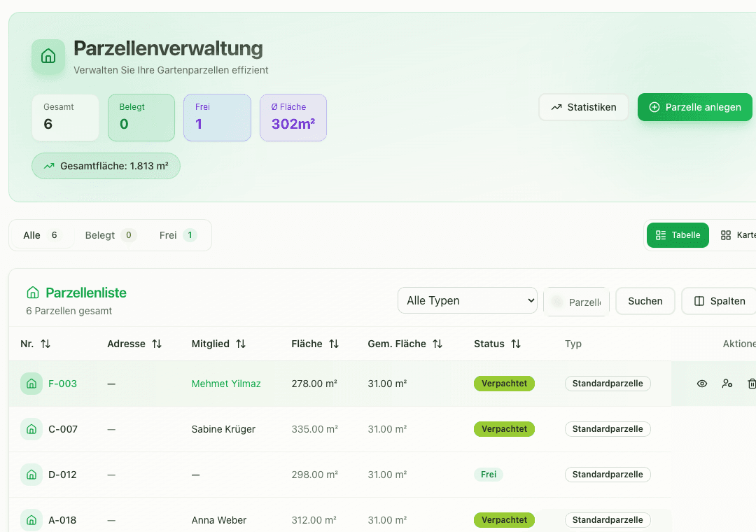Click the Belegt stat card
Screen dimensions: 756x532
point(141,118)
